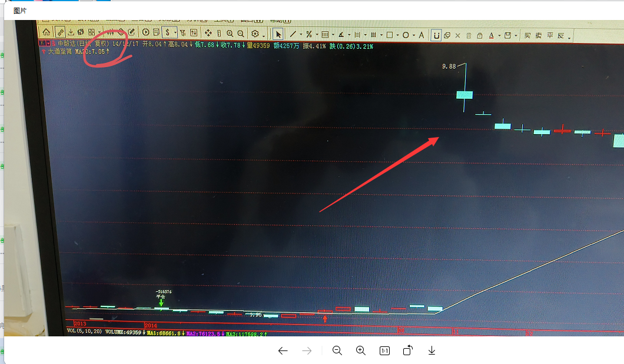Toggle the K-line type box in chart header

[42, 42]
